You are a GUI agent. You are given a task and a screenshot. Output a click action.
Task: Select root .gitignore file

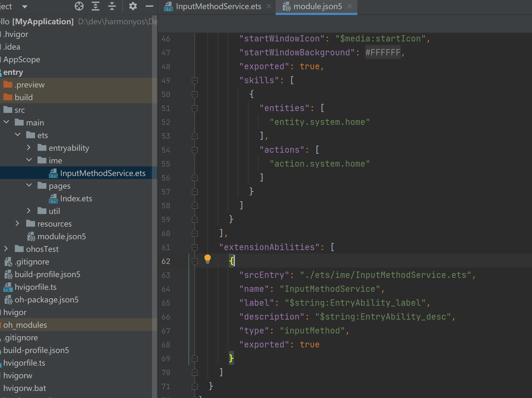click(x=21, y=337)
